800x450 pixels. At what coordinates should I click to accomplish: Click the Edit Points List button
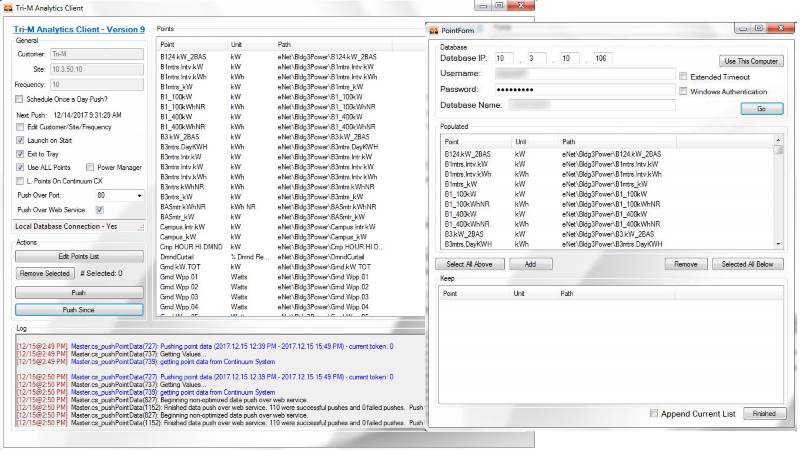[79, 256]
